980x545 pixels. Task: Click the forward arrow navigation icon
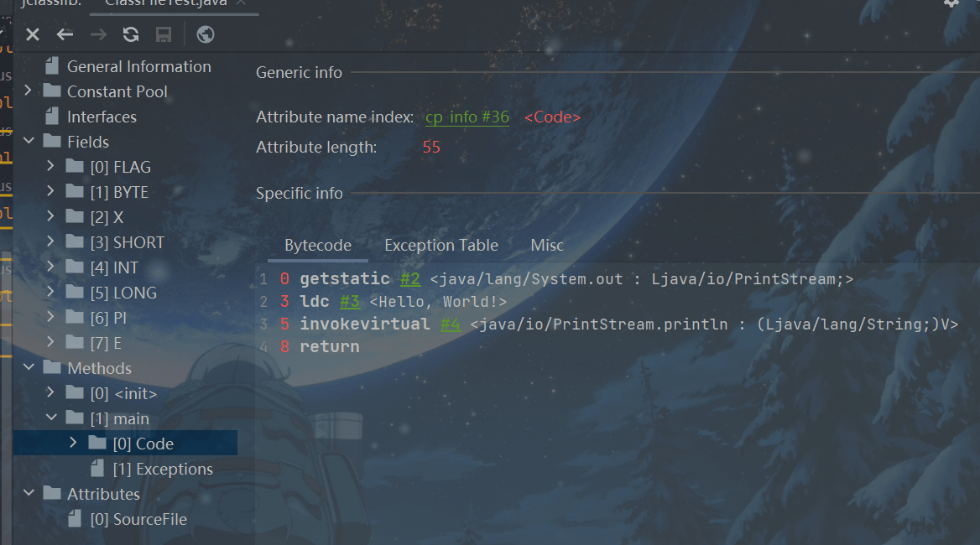point(98,34)
